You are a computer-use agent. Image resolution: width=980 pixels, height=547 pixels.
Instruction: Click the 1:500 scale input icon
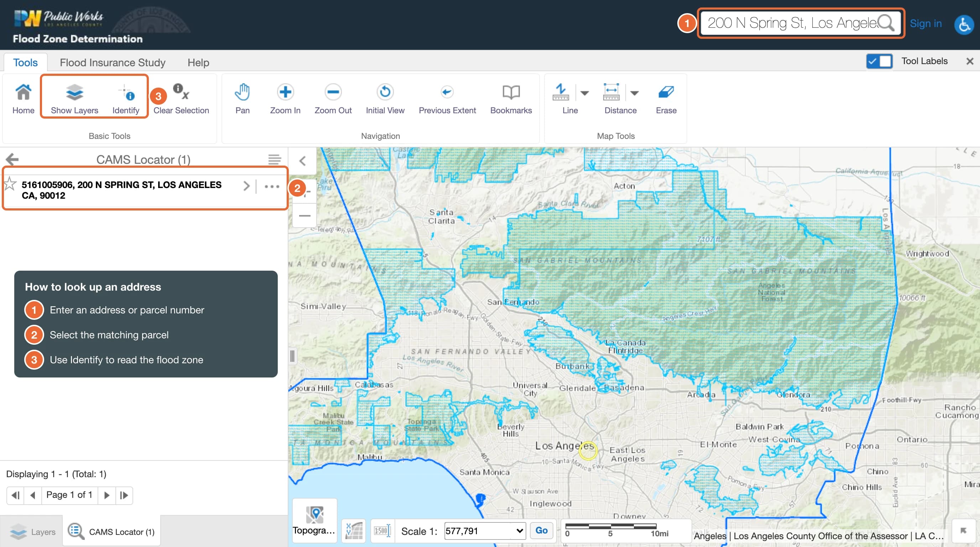click(382, 530)
